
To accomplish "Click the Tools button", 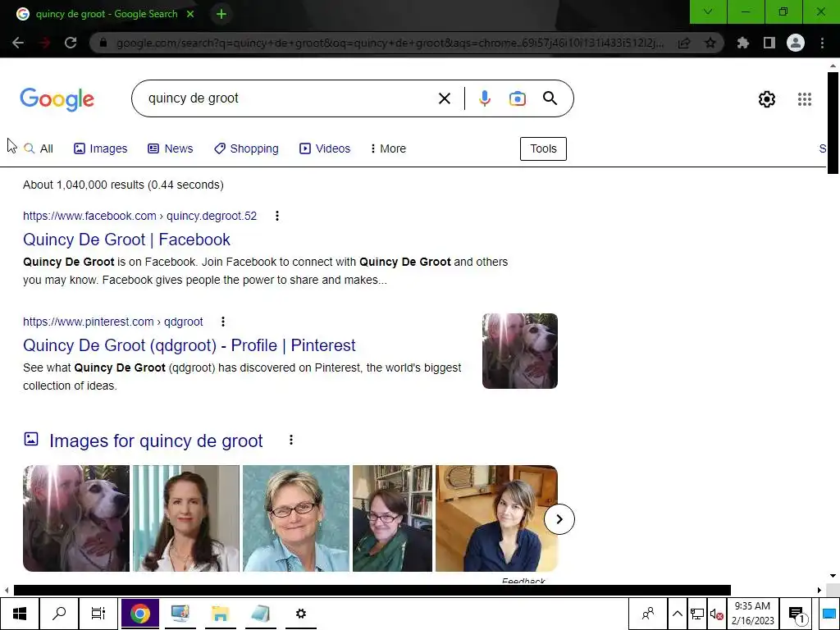I will [543, 148].
